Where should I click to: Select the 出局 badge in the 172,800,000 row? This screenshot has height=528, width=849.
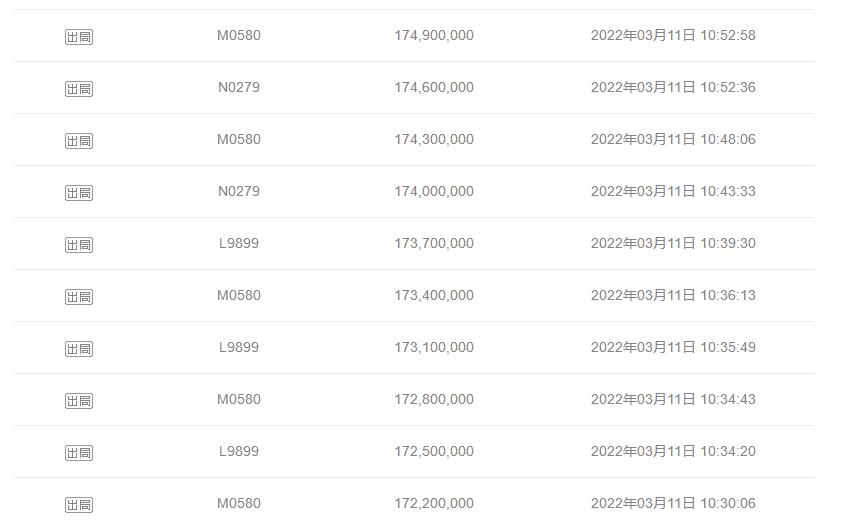coord(79,401)
